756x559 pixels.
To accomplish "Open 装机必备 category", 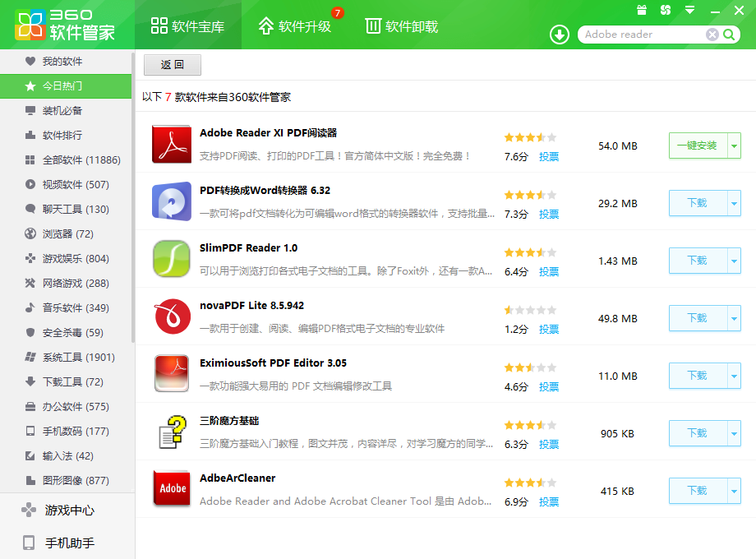I will (x=66, y=110).
